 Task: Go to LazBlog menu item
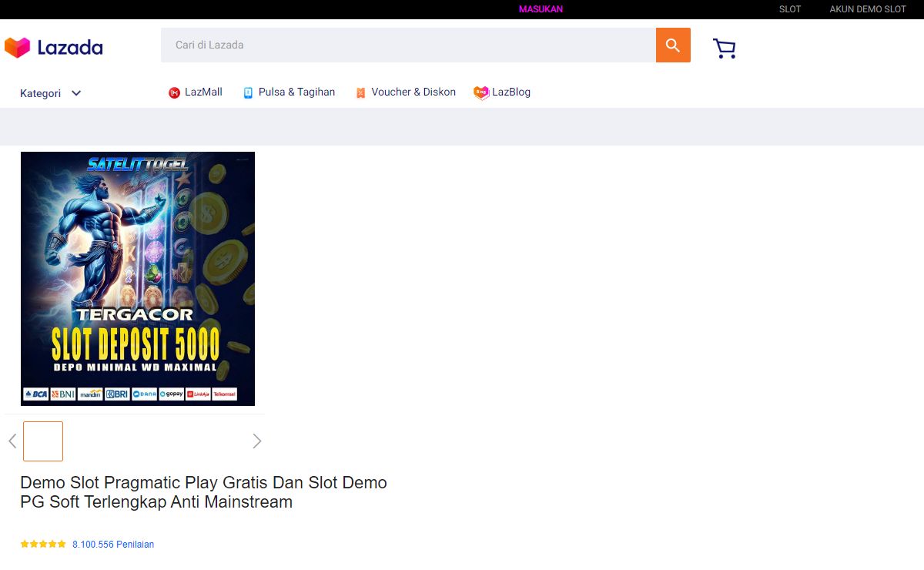pos(502,92)
